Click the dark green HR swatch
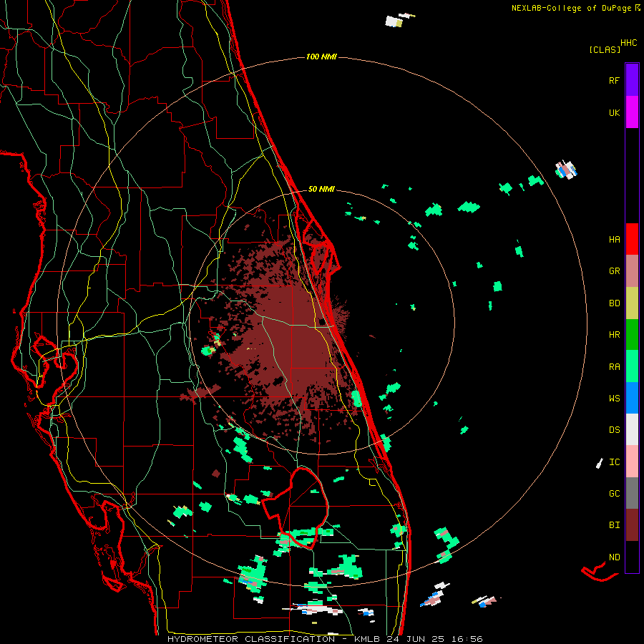 coord(632,335)
